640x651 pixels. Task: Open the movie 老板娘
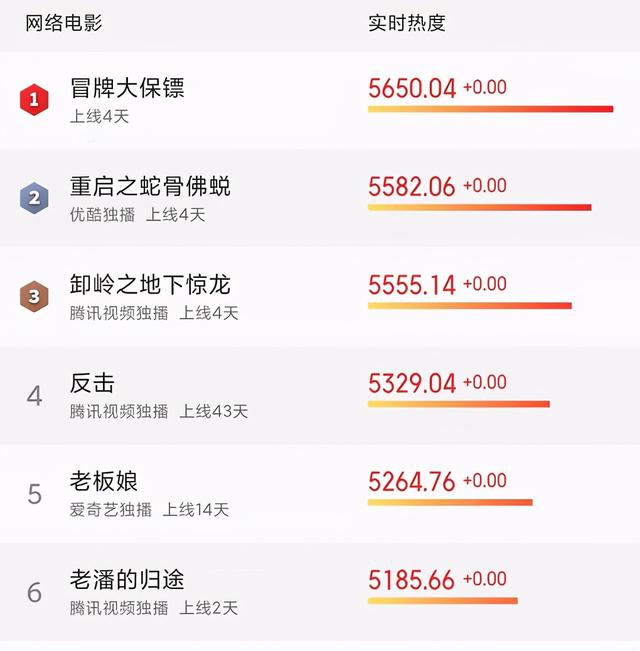104,481
